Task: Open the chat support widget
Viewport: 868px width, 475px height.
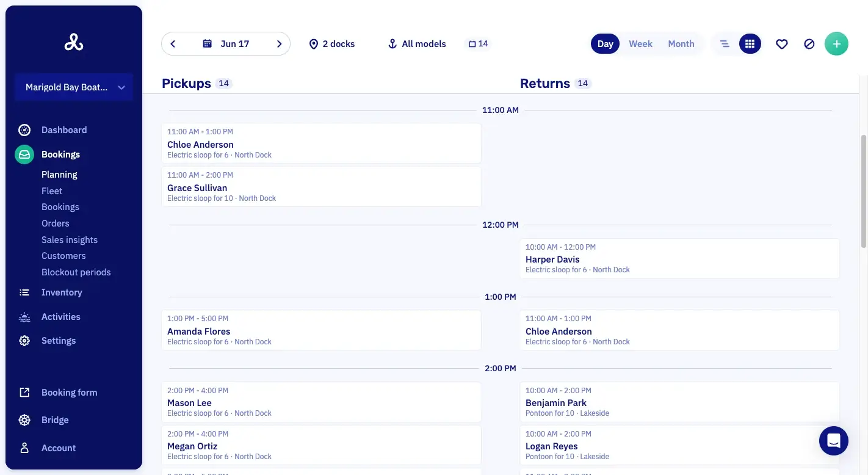Action: pyautogui.click(x=834, y=441)
